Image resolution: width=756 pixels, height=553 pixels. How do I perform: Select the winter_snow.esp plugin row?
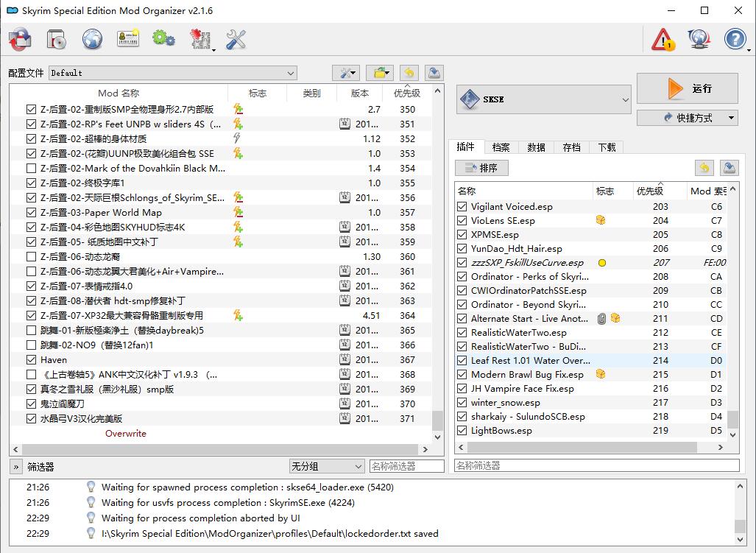click(590, 402)
